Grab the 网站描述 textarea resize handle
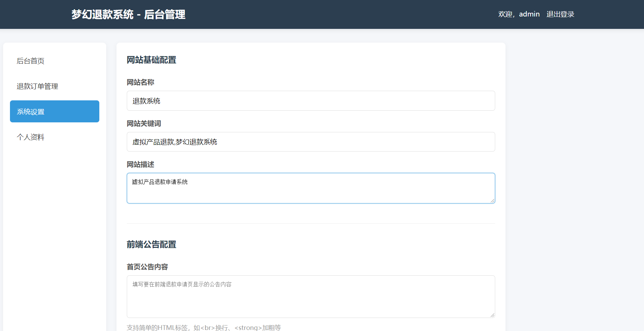The width and height of the screenshot is (644, 331). tap(492, 201)
